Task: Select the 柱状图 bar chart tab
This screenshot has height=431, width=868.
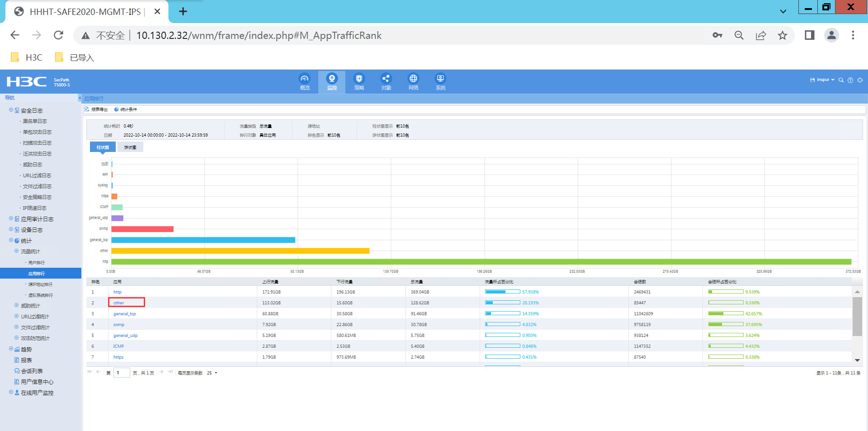Action: (x=103, y=147)
